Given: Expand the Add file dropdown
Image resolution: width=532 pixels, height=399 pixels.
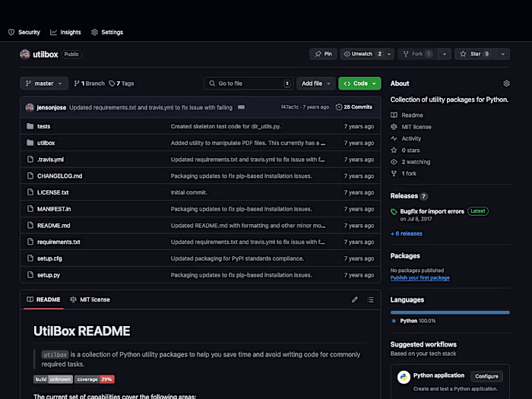Looking at the screenshot, I should click(315, 84).
